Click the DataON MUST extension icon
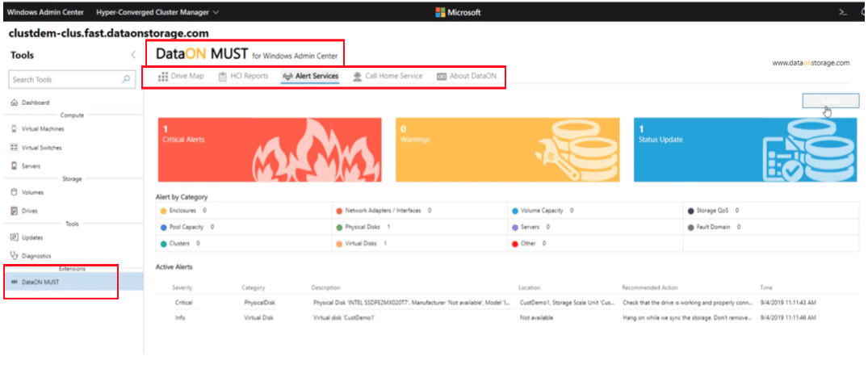 click(15, 283)
